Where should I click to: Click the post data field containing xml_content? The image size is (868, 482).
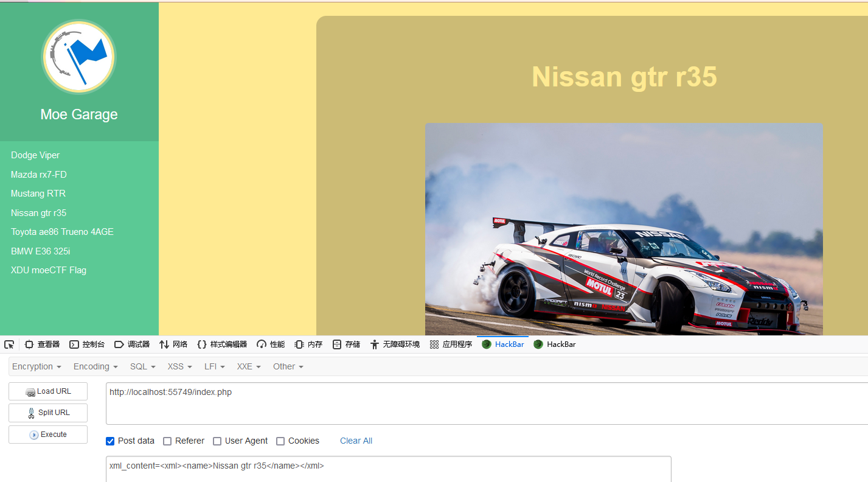tap(389, 469)
